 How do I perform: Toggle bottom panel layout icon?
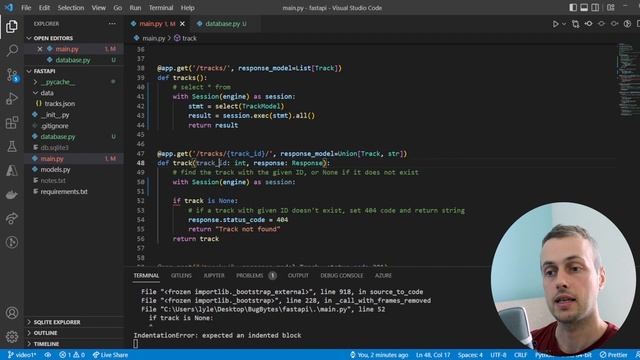click(584, 7)
